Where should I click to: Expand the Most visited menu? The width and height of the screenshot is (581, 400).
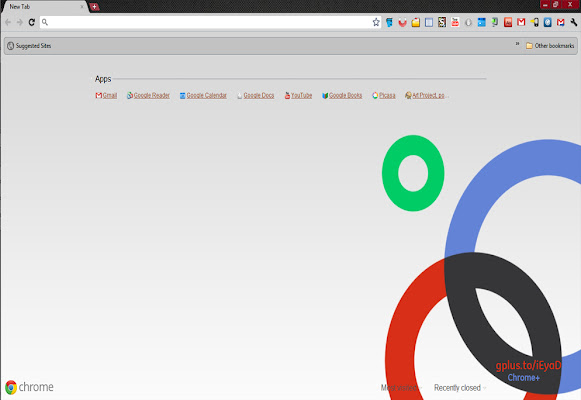(x=402, y=388)
